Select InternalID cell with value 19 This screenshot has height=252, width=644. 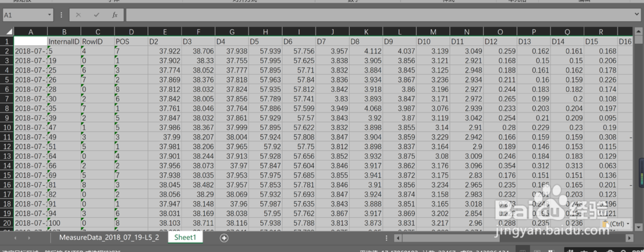pos(64,60)
